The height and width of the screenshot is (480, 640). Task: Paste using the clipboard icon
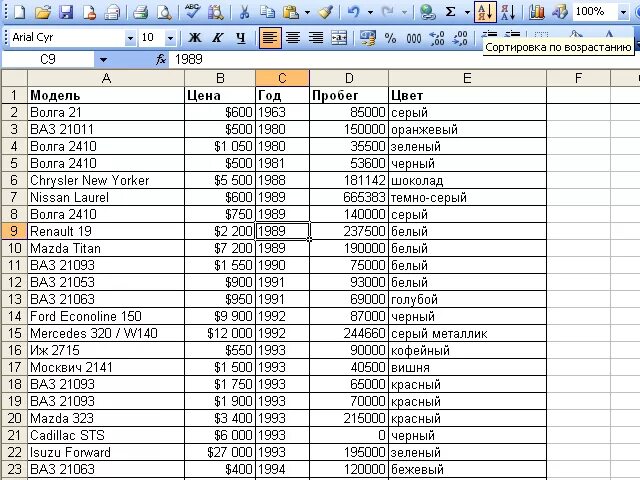(x=290, y=12)
